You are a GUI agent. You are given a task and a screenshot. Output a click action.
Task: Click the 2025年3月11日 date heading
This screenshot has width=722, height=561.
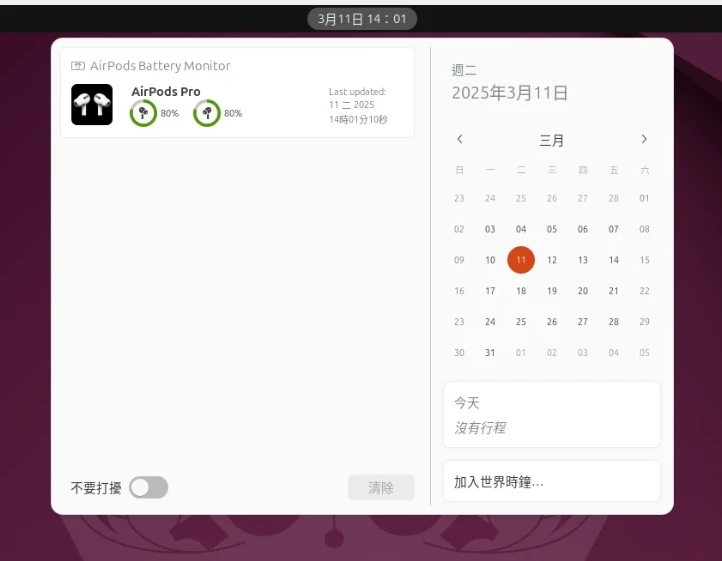click(x=509, y=93)
